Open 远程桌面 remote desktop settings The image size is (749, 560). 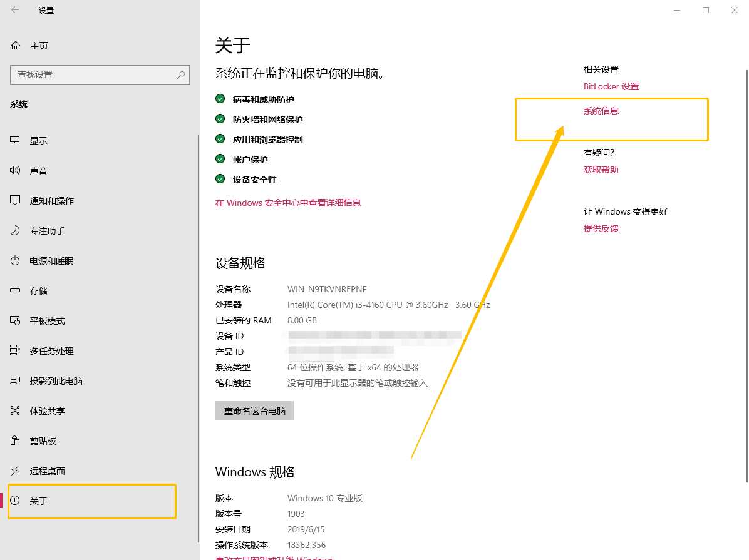point(38,471)
